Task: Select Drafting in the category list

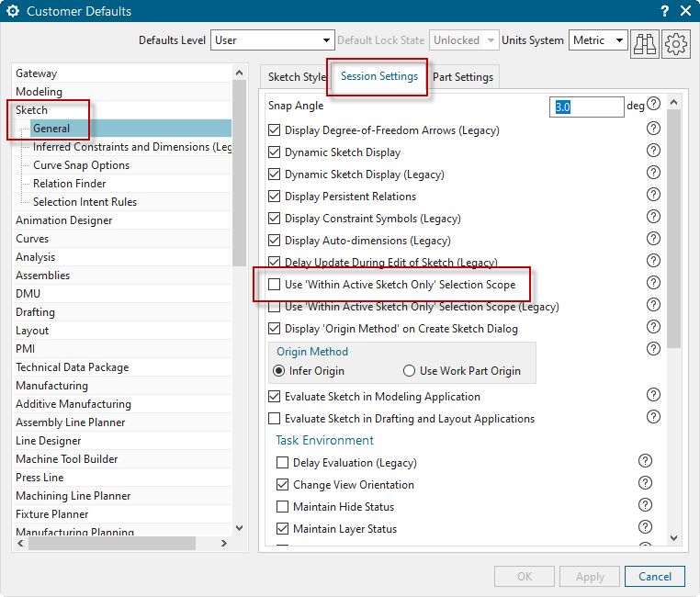Action: [x=37, y=312]
